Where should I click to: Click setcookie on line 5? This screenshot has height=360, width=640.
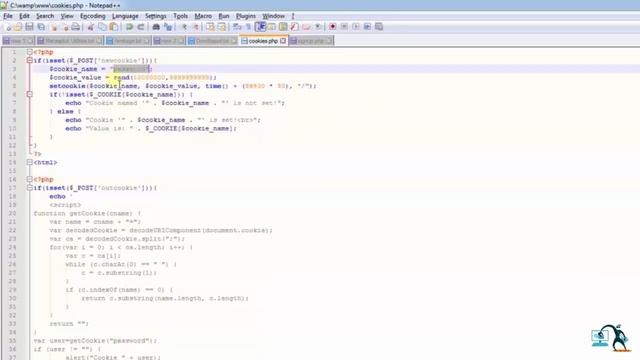point(67,86)
